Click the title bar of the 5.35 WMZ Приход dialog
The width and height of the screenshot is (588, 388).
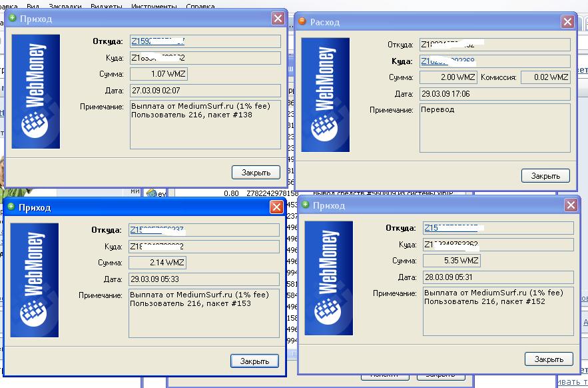tap(439, 205)
